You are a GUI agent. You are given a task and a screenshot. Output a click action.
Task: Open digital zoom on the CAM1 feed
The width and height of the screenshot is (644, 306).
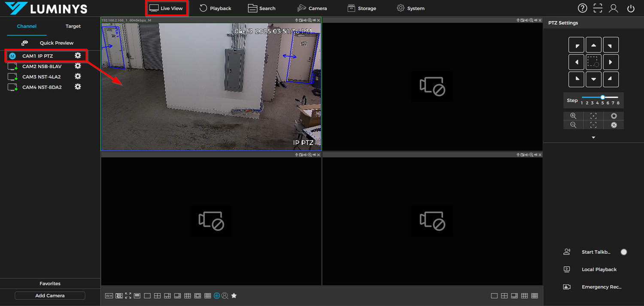tap(310, 20)
